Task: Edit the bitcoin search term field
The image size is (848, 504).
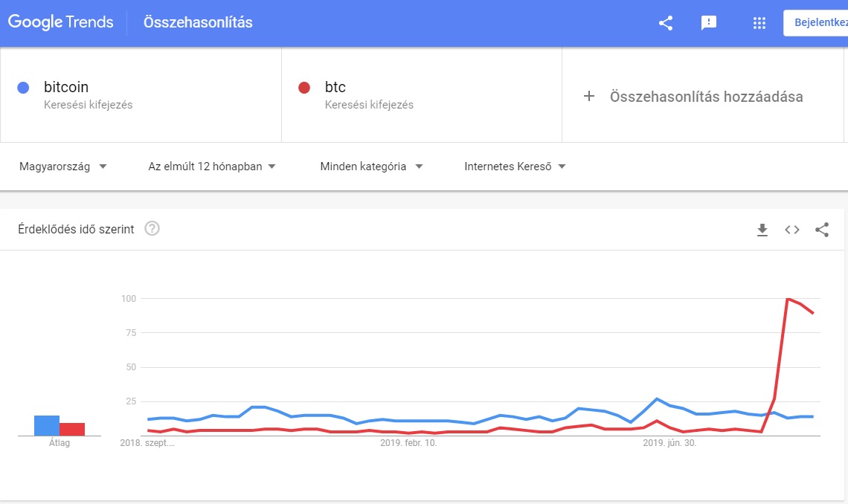Action: click(x=141, y=95)
